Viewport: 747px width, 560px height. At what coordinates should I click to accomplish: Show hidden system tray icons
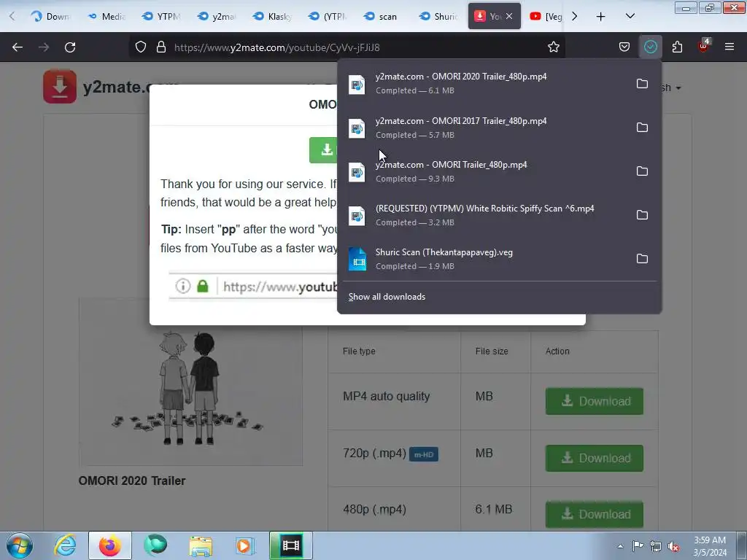[x=620, y=546]
